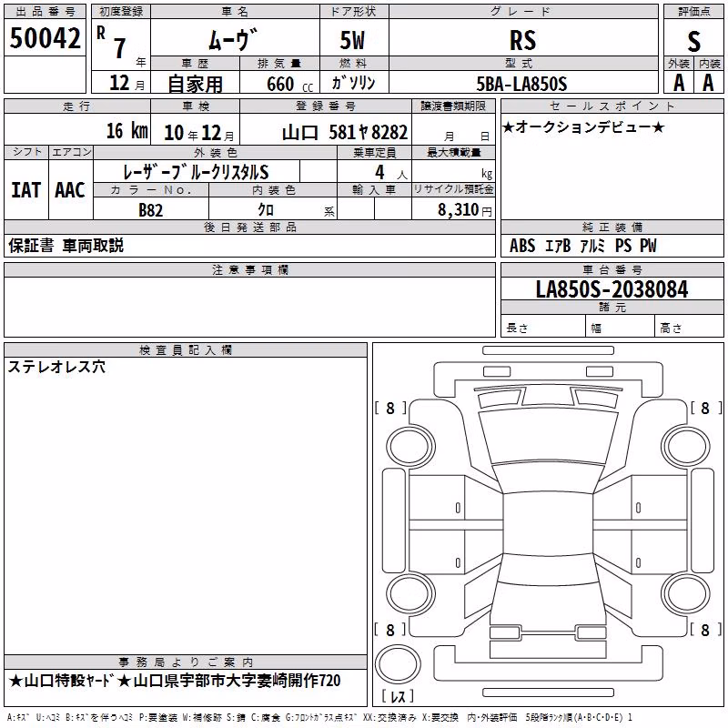Click color number B82
The image size is (728, 728).
tap(151, 210)
